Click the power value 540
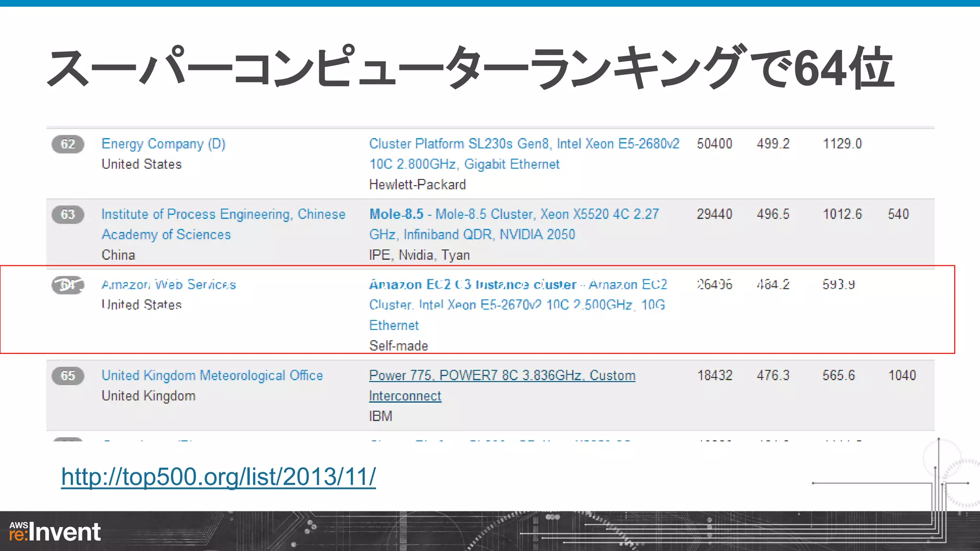980x551 pixels. (898, 214)
